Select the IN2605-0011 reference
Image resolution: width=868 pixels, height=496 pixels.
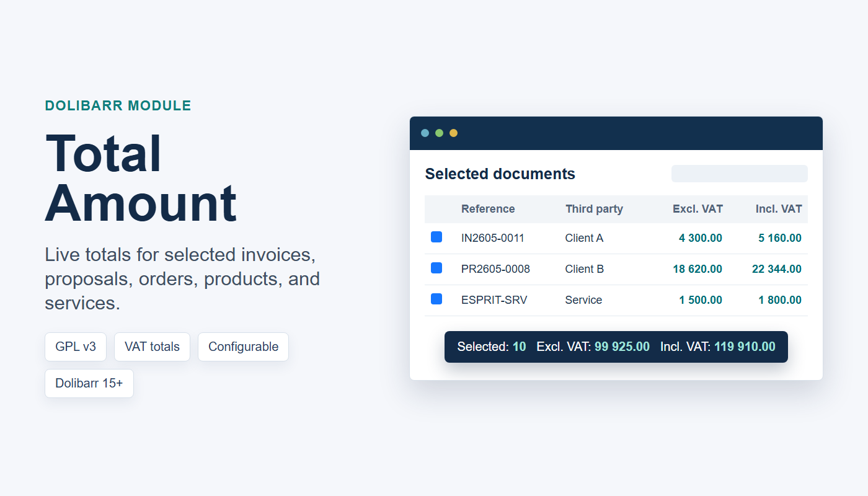click(493, 238)
